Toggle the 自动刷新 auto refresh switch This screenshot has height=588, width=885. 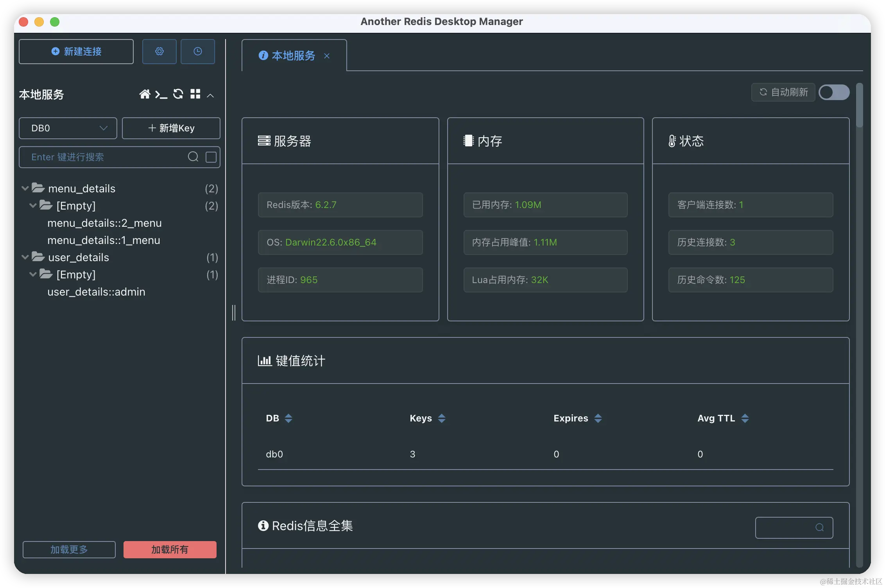834,92
